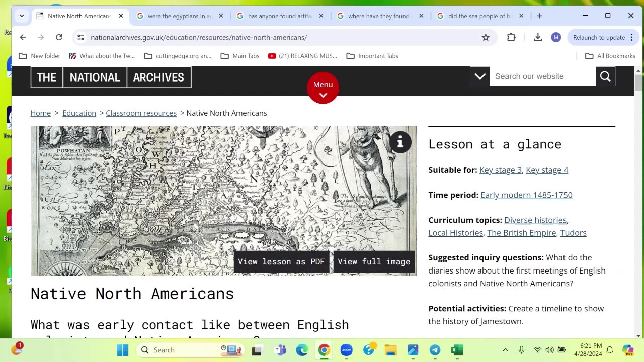Screen dimensions: 644x362
Task: Open the Local Histories topic
Action: tap(455, 233)
